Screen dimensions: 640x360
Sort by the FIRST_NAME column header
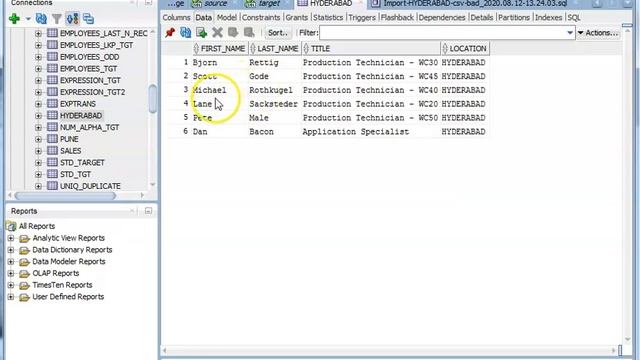220,49
